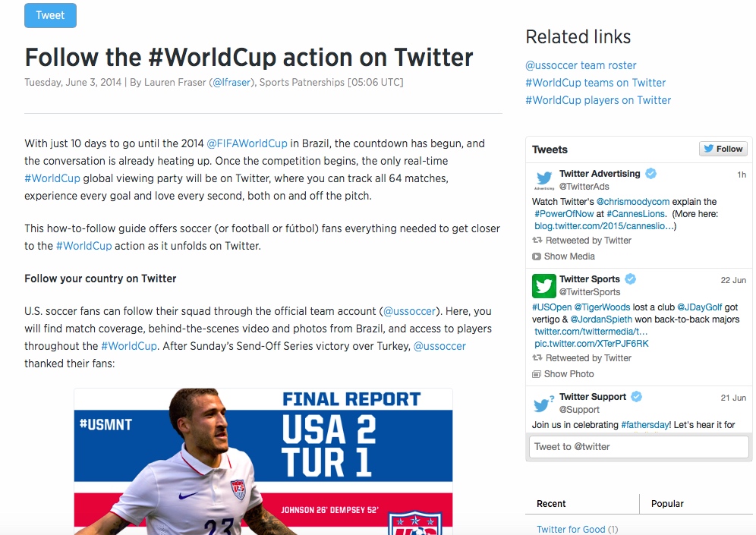Click the Twitter Support bird avatar
The image size is (756, 535).
tap(544, 404)
